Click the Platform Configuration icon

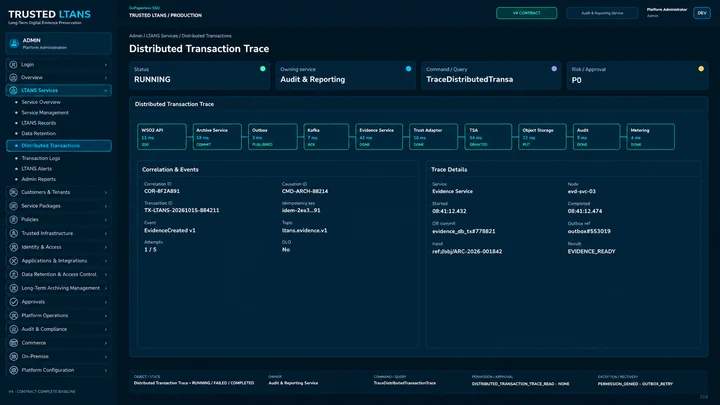pyautogui.click(x=14, y=370)
